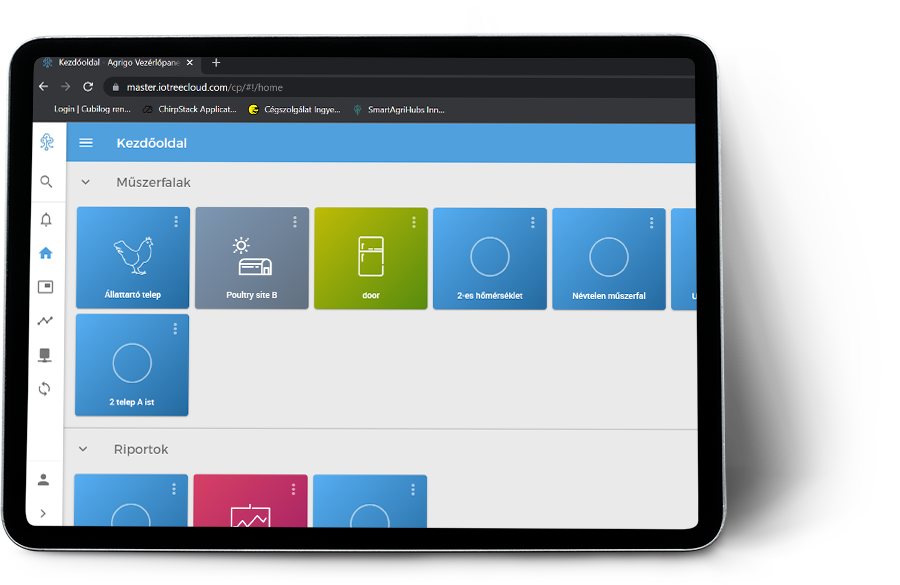Collapse the Riportok section

click(x=83, y=449)
